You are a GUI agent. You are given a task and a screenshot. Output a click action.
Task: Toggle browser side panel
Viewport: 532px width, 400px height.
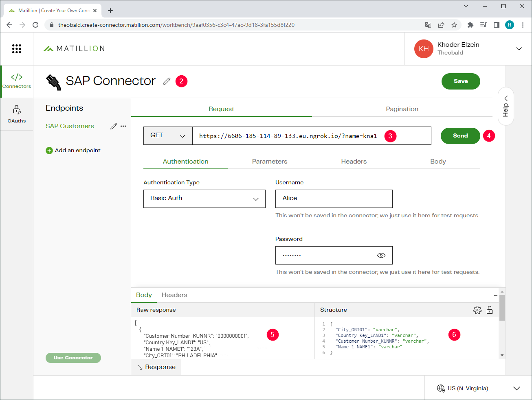[x=497, y=25]
